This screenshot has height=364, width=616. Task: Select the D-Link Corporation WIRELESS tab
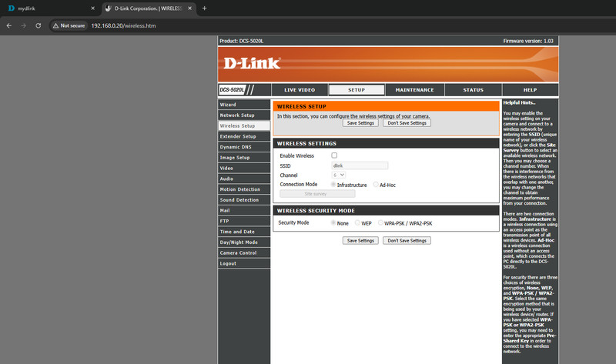[149, 8]
